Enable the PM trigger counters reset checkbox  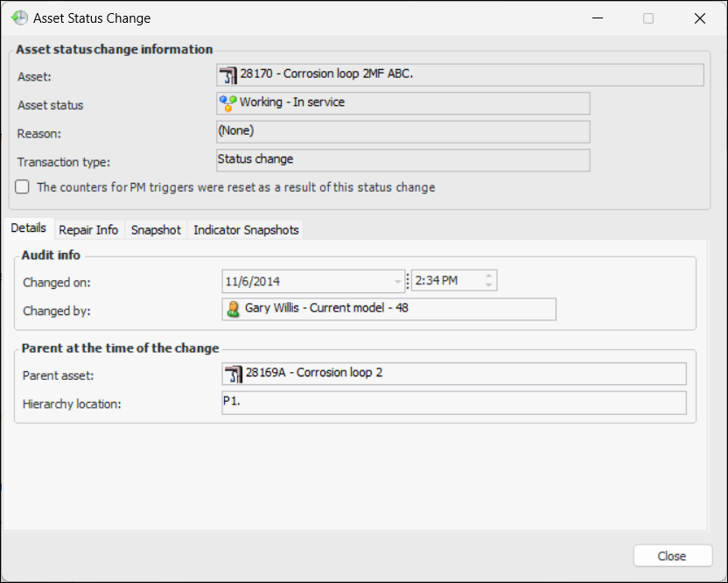tap(22, 187)
